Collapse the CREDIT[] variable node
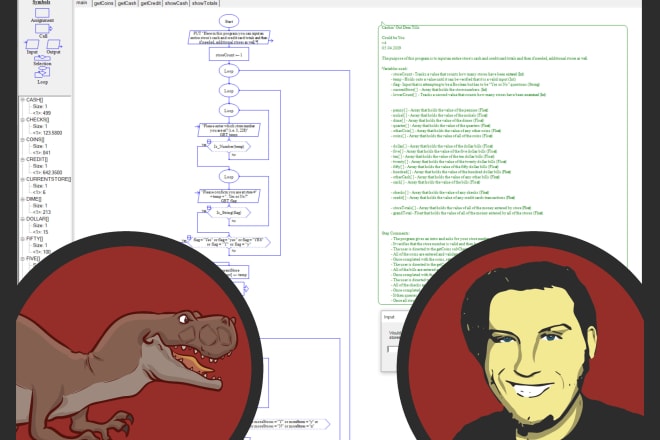Screen dimensions: 660x440 pos(23,159)
